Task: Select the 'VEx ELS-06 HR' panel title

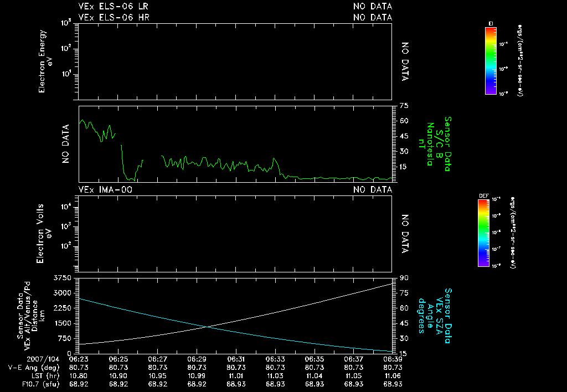Action: pos(114,17)
